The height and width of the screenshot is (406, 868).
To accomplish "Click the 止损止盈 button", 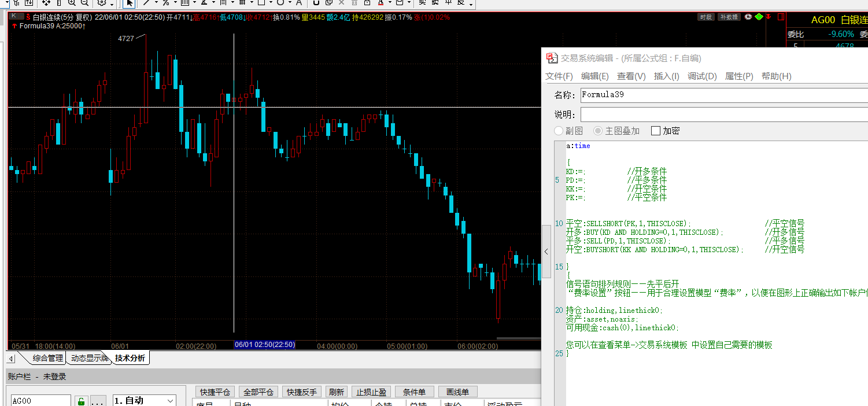I will [371, 392].
